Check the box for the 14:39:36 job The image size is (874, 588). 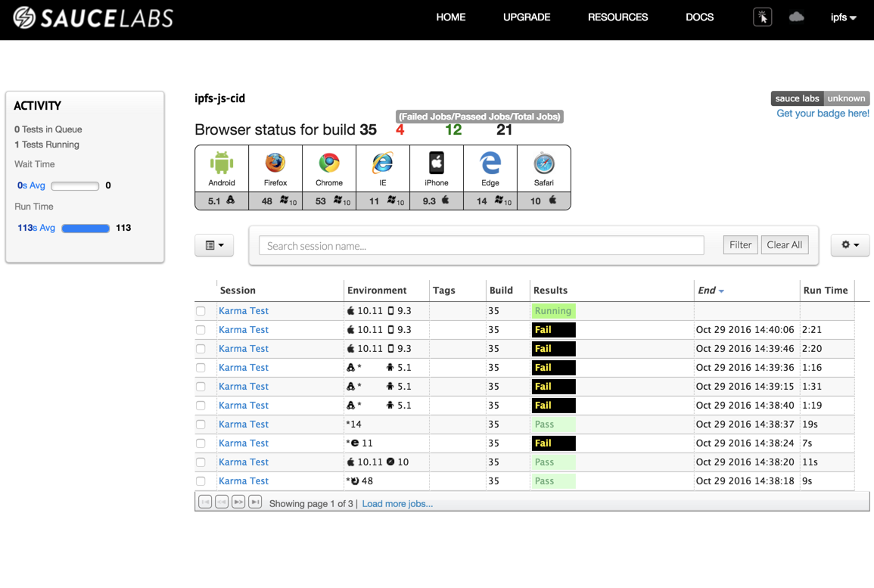click(x=201, y=368)
